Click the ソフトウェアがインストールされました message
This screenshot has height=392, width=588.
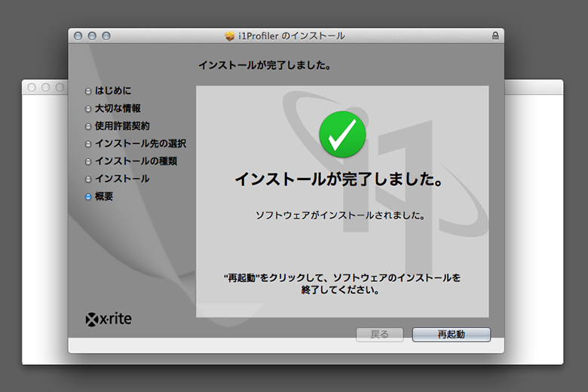(340, 216)
